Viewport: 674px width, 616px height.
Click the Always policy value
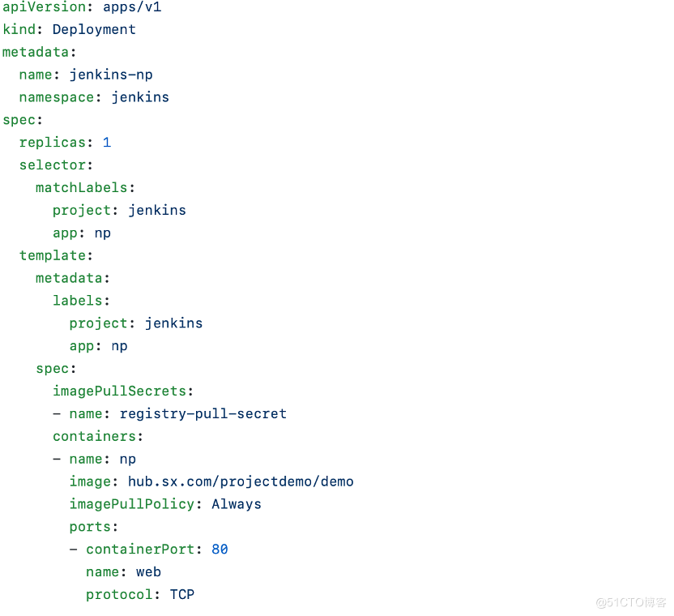pyautogui.click(x=237, y=504)
